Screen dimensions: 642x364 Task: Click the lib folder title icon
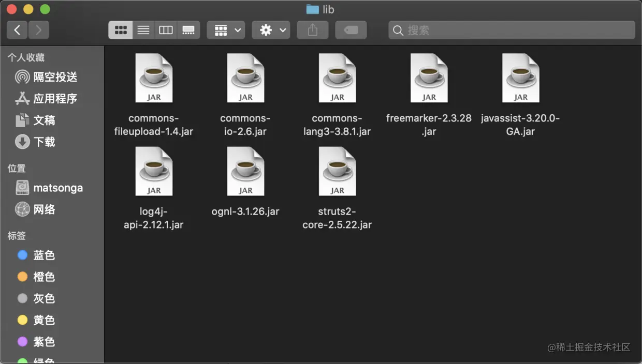coord(312,9)
